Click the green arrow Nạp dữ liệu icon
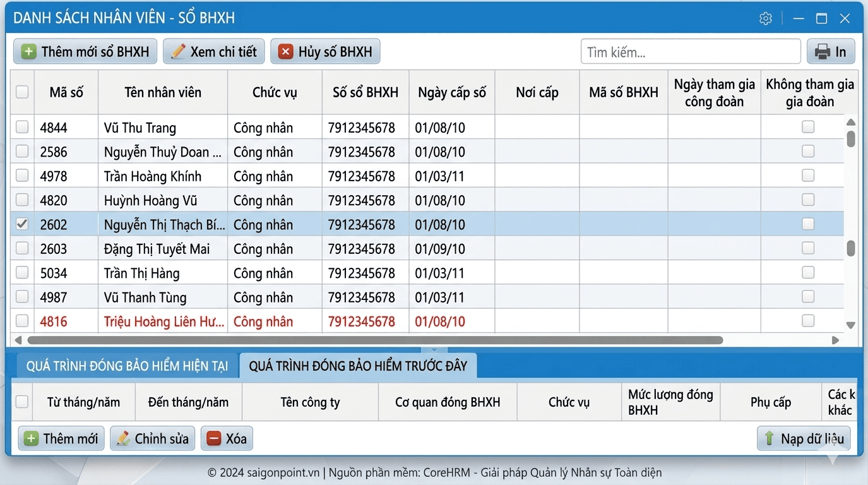Screen dimensions: 868x485 pos(770,439)
